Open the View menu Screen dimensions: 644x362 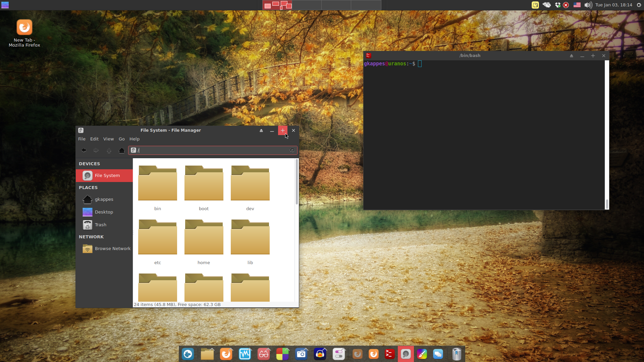click(x=108, y=139)
